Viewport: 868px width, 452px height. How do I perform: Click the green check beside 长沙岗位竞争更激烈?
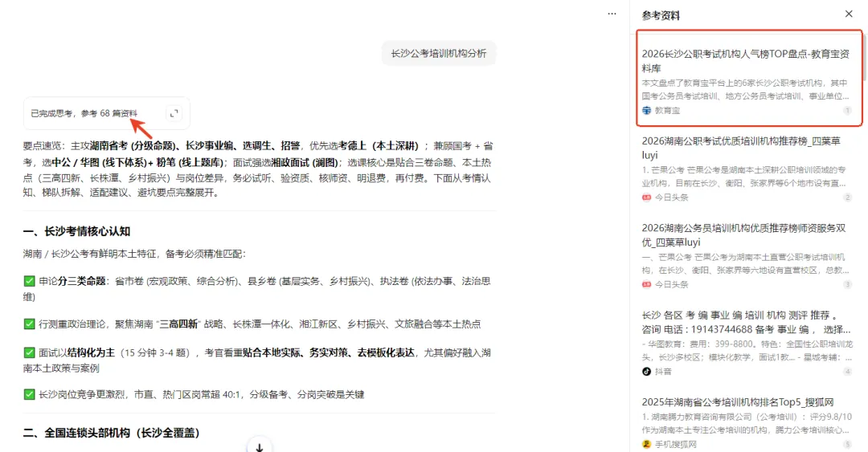(x=30, y=394)
